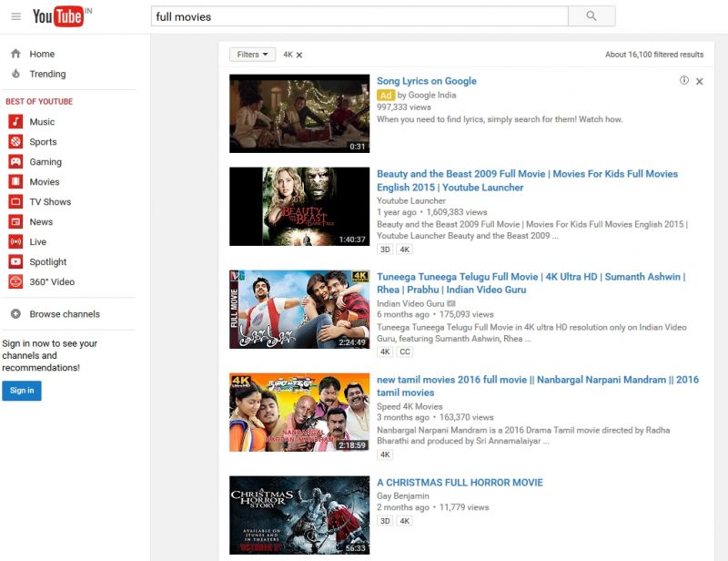Play the Christmas Horror Story thumbnail
Image resolution: width=728 pixels, height=561 pixels.
pyautogui.click(x=299, y=515)
